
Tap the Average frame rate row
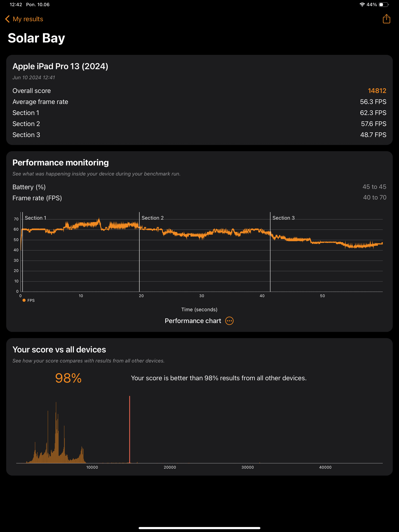pos(199,102)
